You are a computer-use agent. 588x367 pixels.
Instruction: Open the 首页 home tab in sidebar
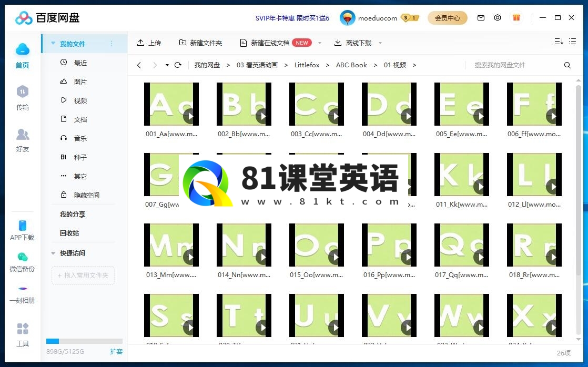coord(23,56)
